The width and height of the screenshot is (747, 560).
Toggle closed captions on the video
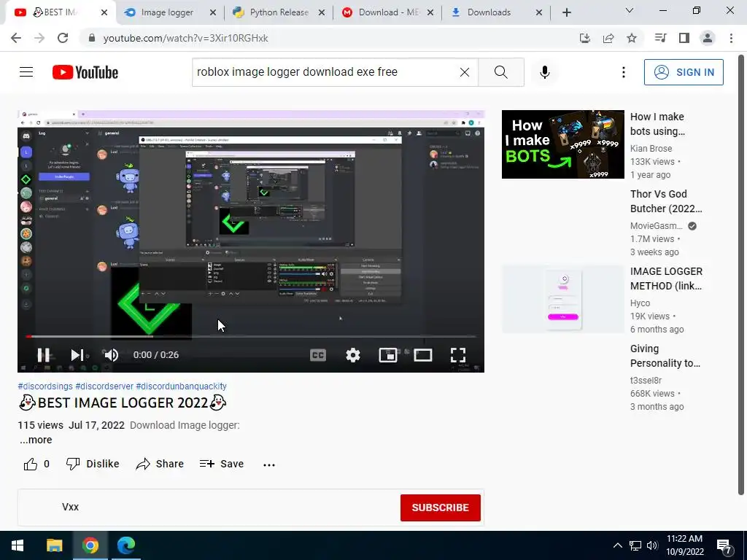[x=318, y=355]
